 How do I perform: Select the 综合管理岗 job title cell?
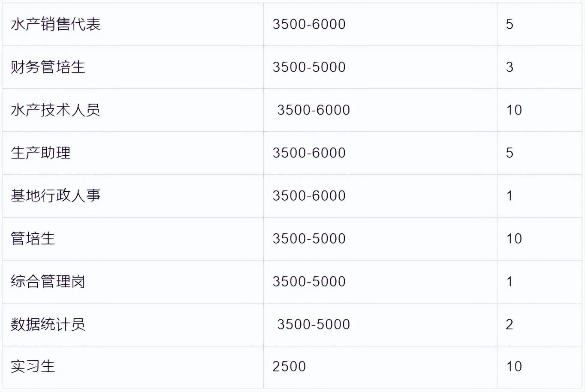tap(48, 282)
